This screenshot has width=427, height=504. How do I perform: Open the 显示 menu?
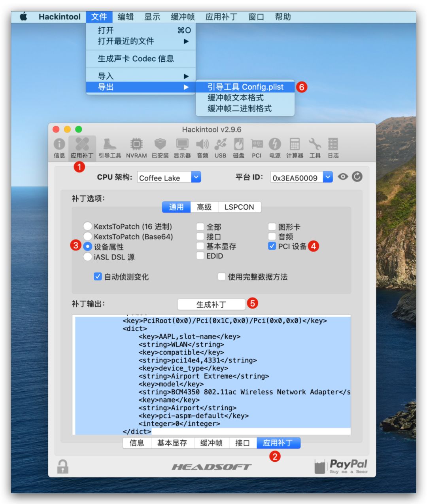[x=152, y=17]
